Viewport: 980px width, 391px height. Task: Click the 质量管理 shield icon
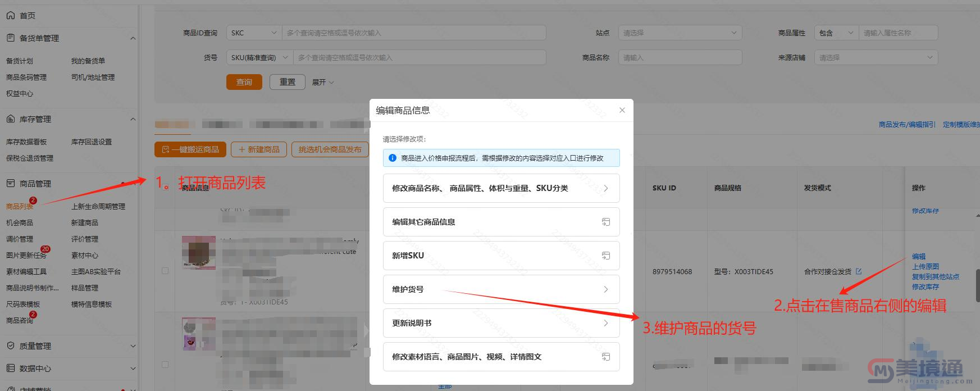10,346
